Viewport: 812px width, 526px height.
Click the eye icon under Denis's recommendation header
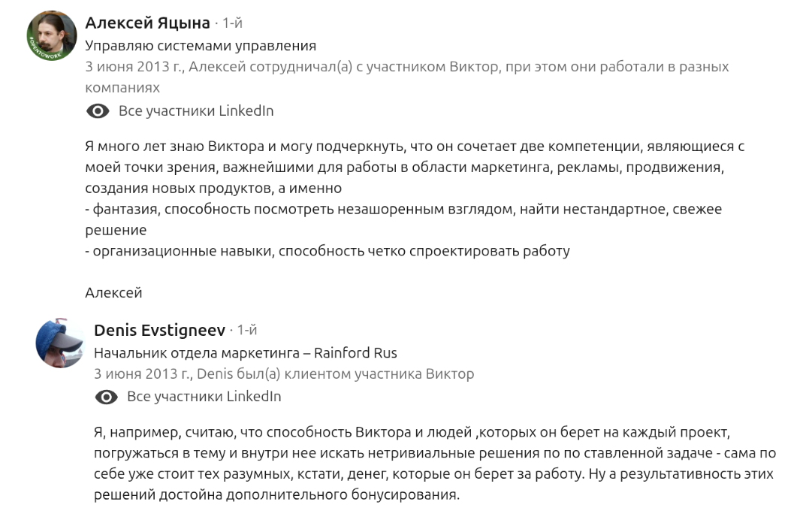point(107,397)
